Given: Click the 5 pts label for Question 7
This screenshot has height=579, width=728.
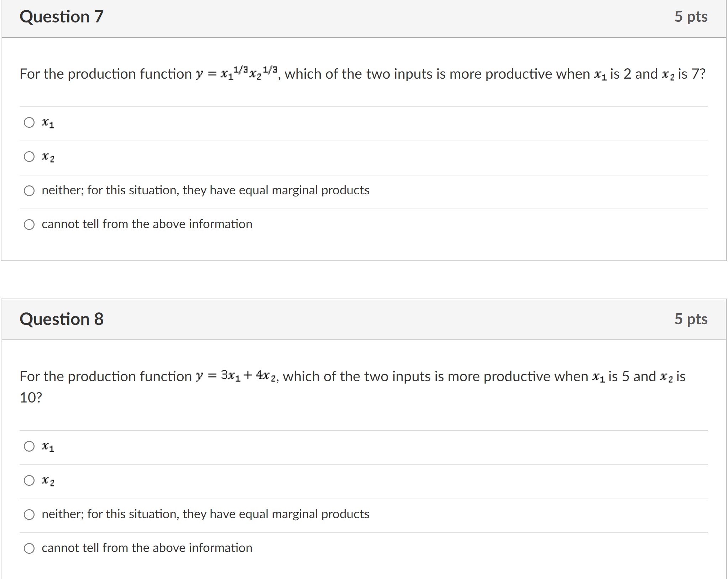Looking at the screenshot, I should (x=692, y=16).
